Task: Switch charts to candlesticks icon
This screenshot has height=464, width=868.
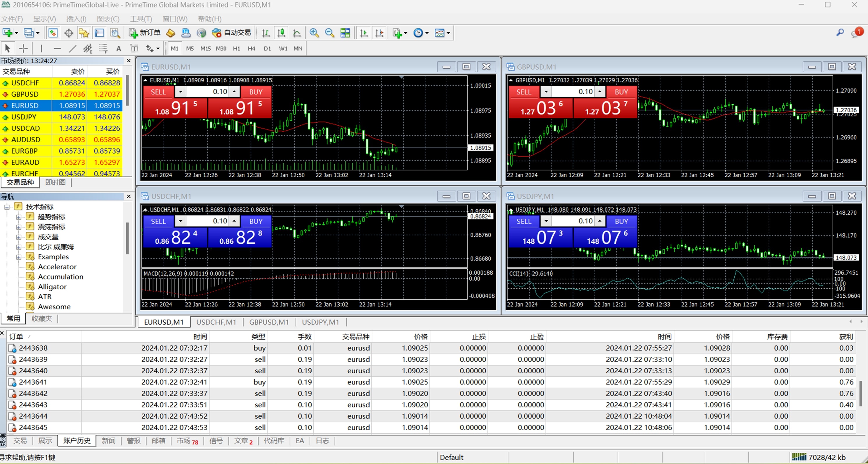Action: tap(281, 33)
